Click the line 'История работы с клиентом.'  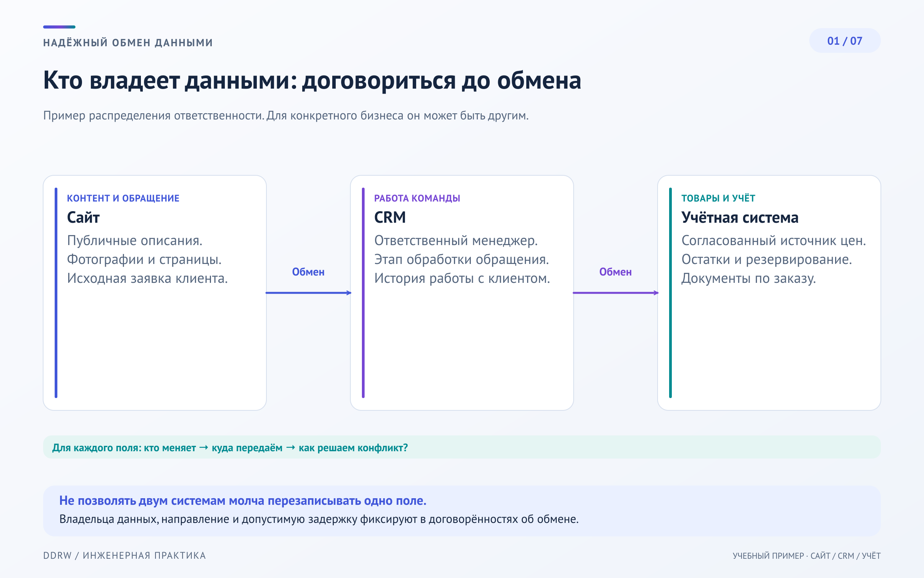point(462,278)
